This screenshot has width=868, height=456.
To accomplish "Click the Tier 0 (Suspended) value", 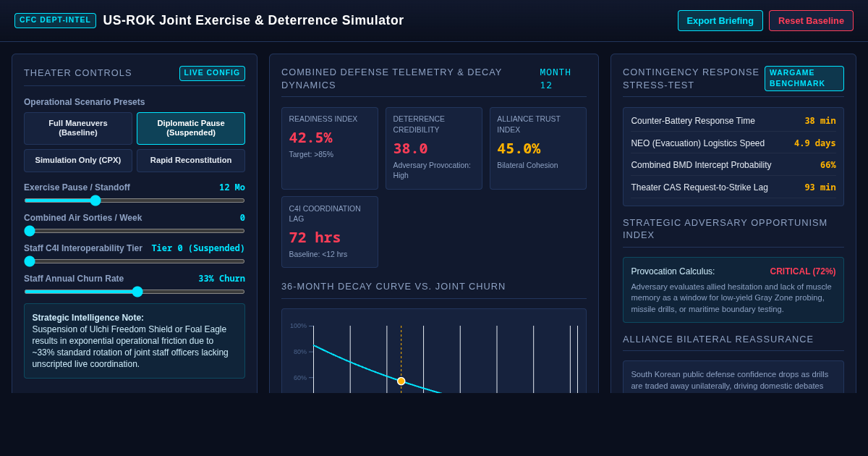I will [198, 248].
